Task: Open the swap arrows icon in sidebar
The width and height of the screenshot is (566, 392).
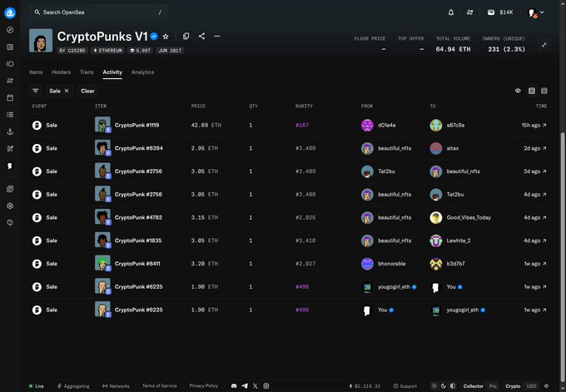Action: point(10,81)
